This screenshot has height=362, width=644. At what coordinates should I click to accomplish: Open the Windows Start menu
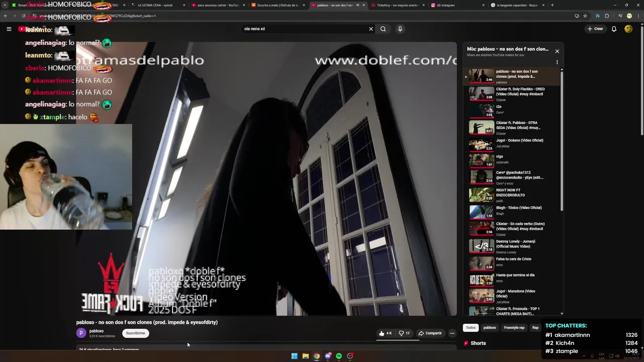294,356
